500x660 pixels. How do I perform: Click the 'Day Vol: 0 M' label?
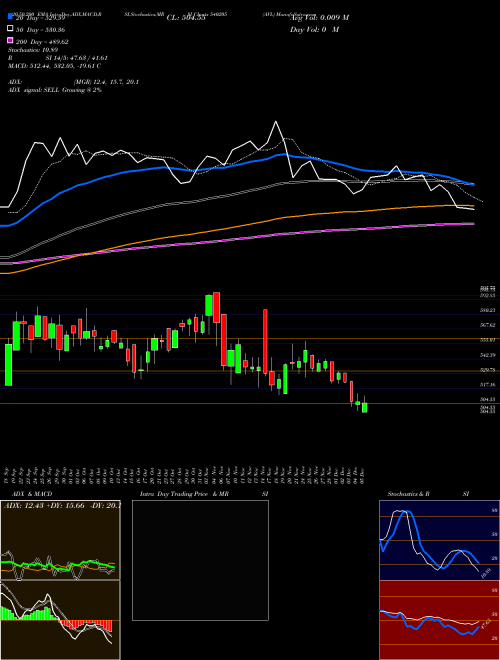(x=314, y=30)
